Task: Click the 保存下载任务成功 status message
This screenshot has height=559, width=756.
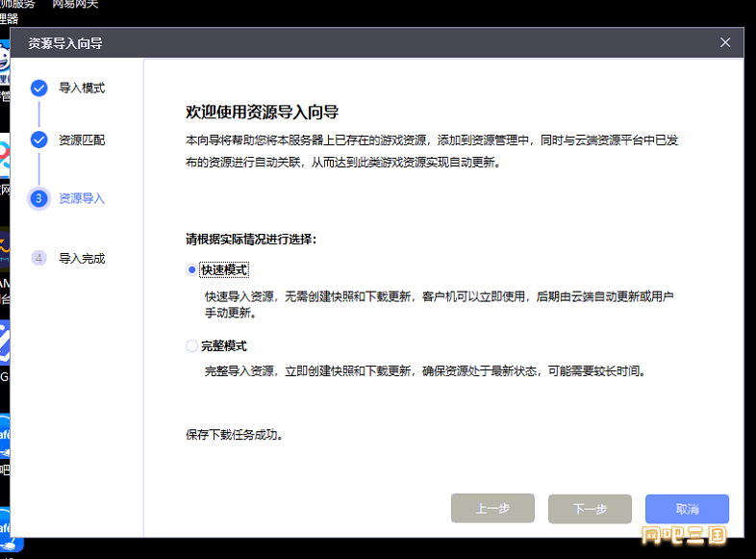Action: coord(234,435)
